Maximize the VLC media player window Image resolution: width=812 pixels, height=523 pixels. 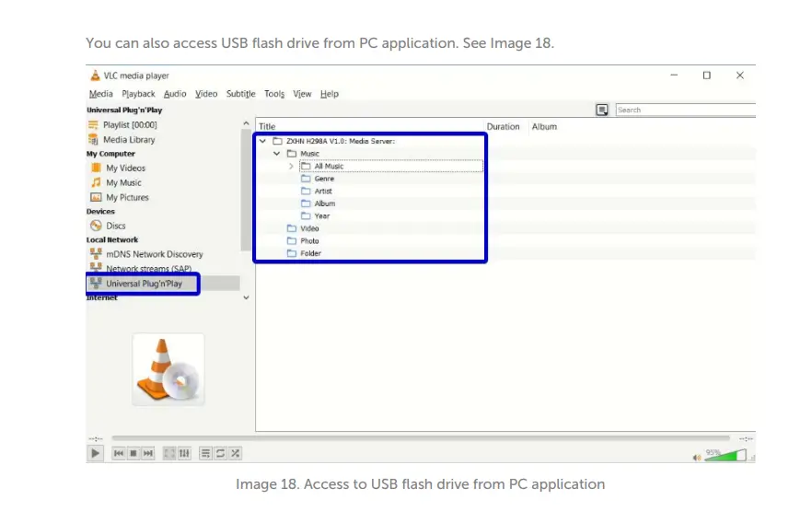706,76
